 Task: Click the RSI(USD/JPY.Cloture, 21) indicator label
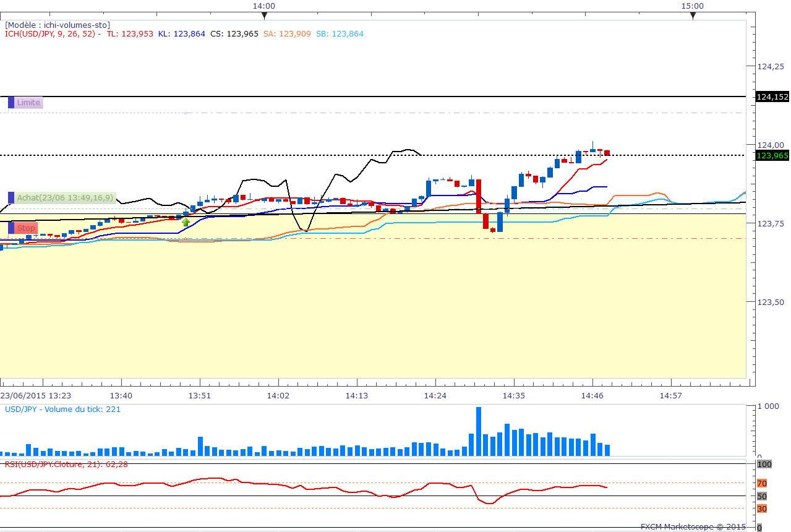66,464
